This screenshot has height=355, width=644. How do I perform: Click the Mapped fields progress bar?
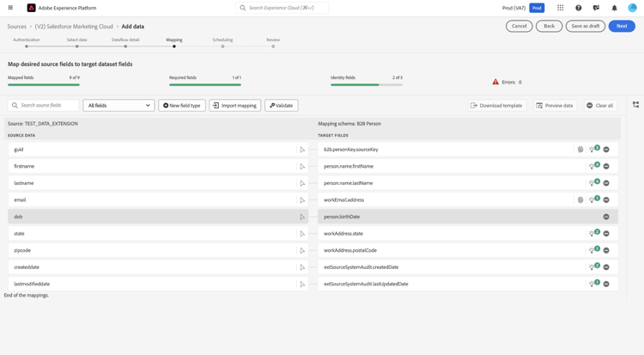point(44,85)
